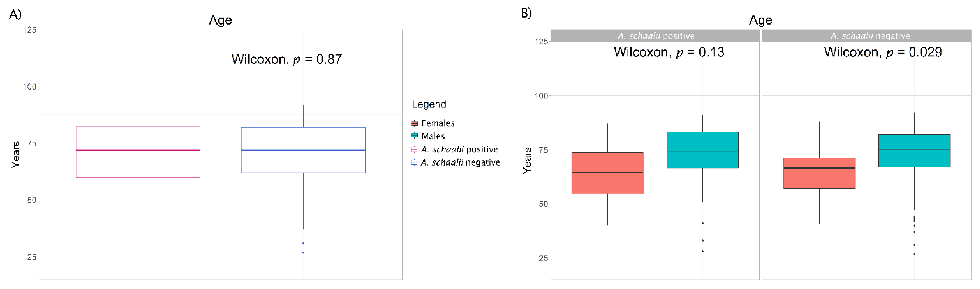Click the panel B) label
980x289 pixels.
tap(526, 13)
